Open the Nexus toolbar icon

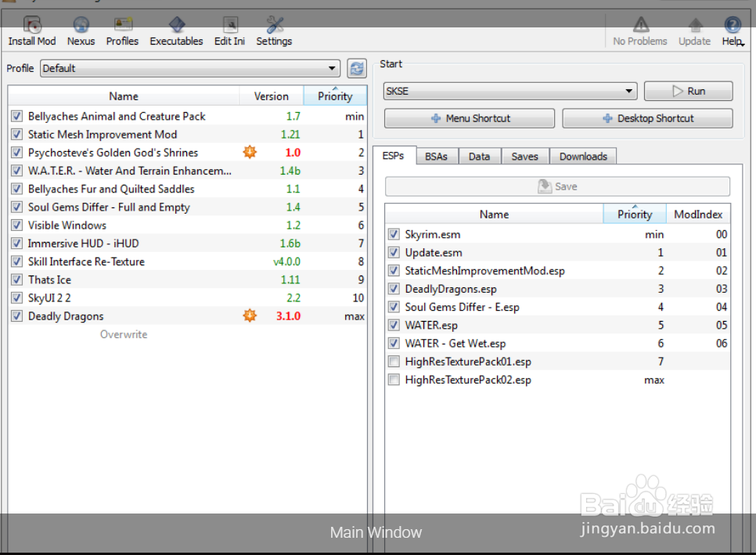click(x=81, y=26)
